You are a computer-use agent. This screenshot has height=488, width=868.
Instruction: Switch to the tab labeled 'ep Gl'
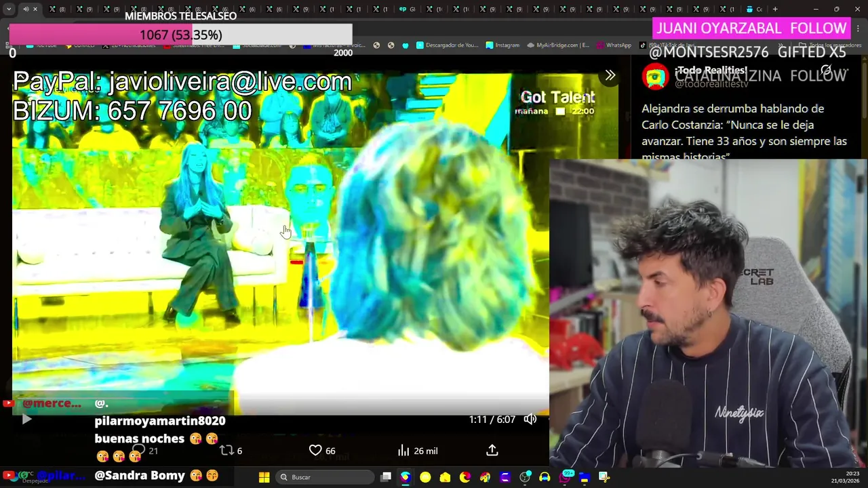coord(408,9)
